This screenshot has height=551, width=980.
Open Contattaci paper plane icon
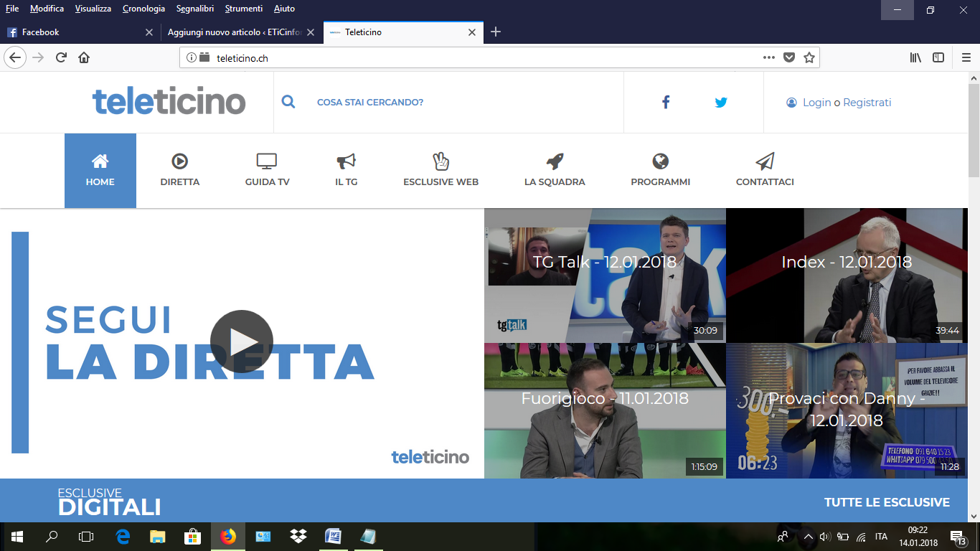(765, 161)
